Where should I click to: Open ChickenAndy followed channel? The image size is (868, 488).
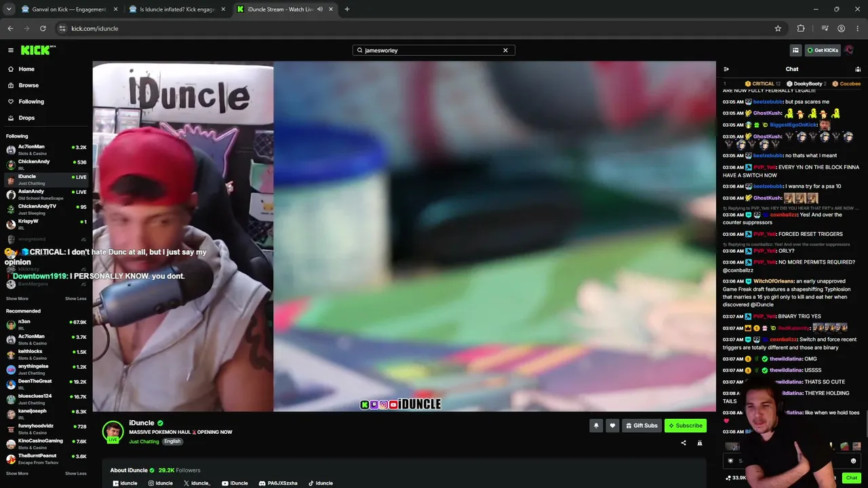[46, 165]
